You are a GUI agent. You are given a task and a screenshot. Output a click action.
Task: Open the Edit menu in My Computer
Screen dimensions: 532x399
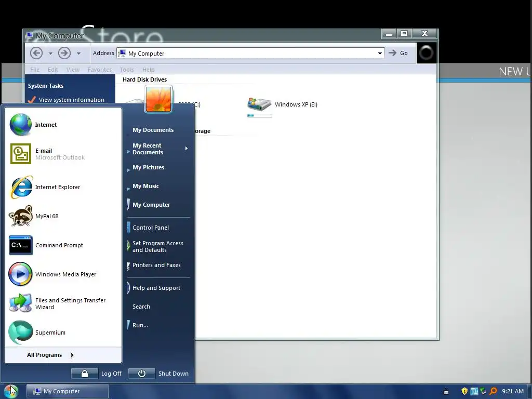pos(52,70)
